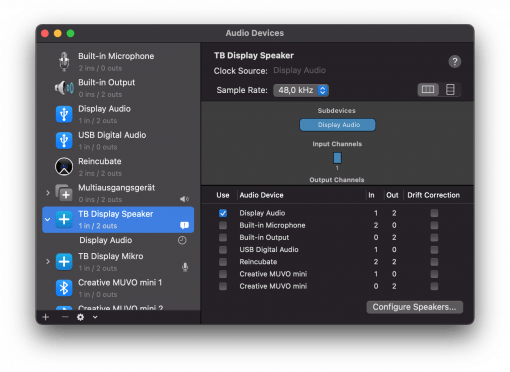Select USB Digital Audio in device list
510x372 pixels.
pyautogui.click(x=118, y=141)
